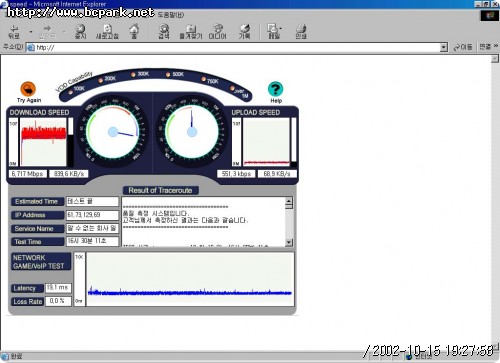Click the Go button beside the address bar
Image resolution: width=500 pixels, height=363 pixels.
click(463, 47)
